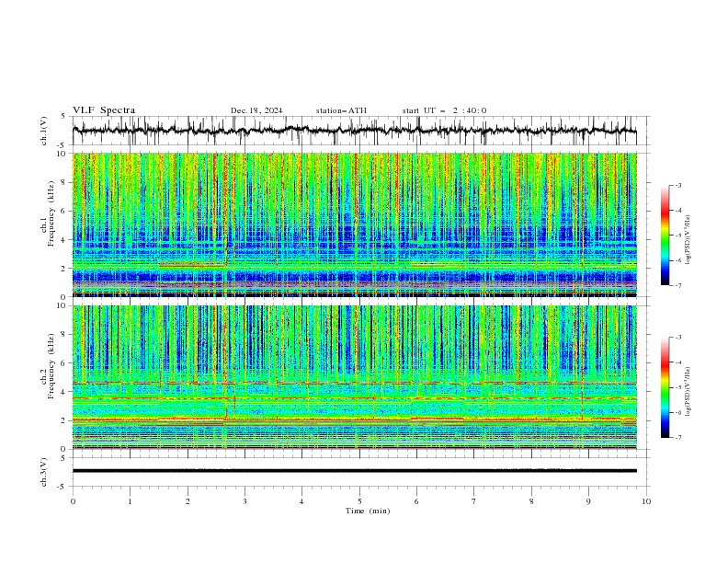728x563 pixels.
Task: Click the ch.1 spectrogram panel
Action: point(355,224)
